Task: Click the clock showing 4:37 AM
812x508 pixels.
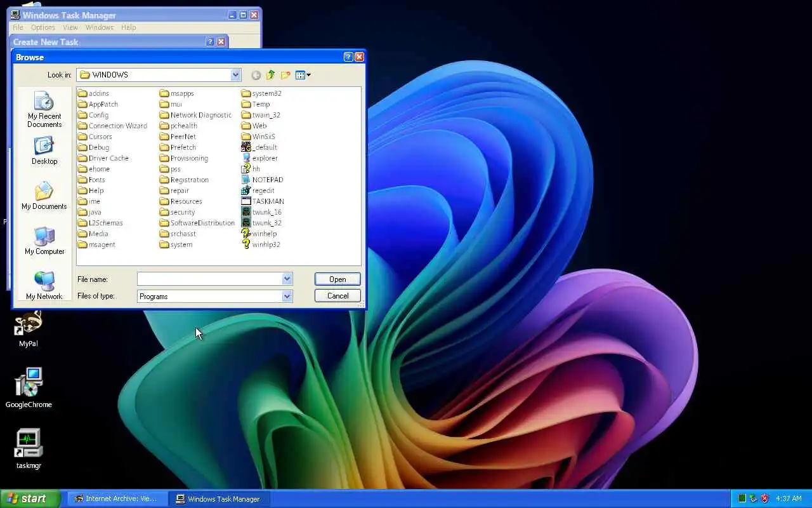Action: 789,498
